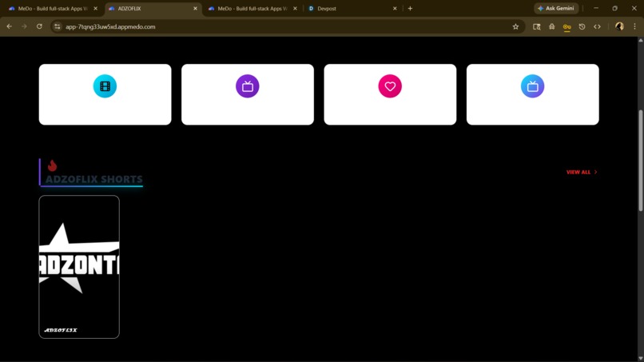Click the page vertical scrollbar thumb
This screenshot has height=362, width=644.
pyautogui.click(x=641, y=161)
